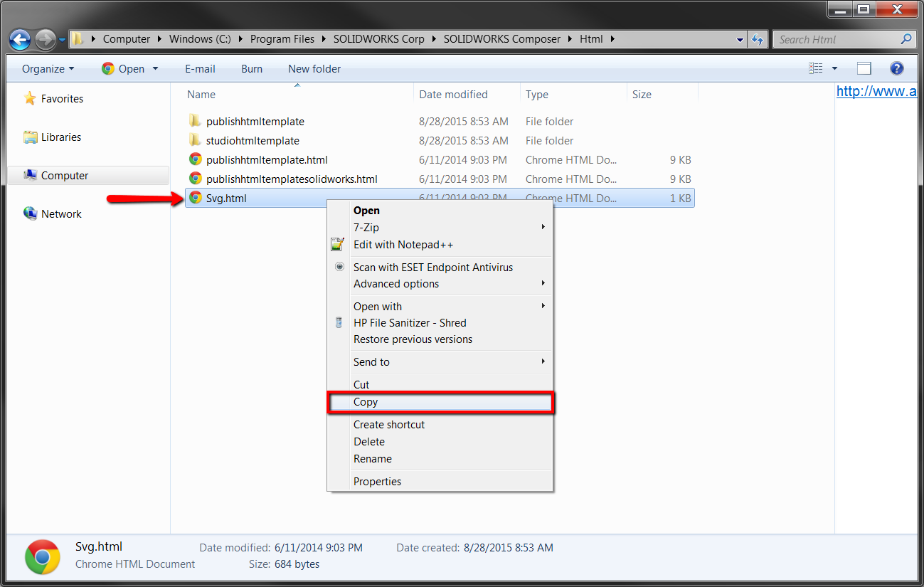
Task: Open the Organize menu
Action: (x=48, y=69)
